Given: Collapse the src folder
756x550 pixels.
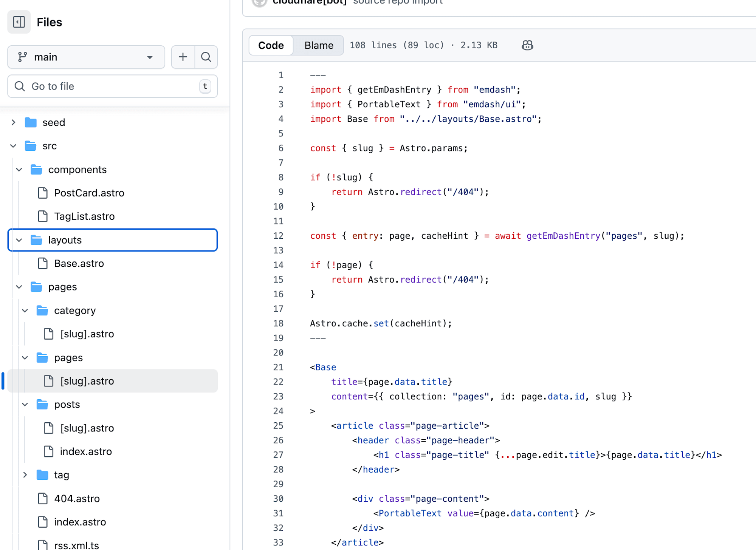Looking at the screenshot, I should [x=13, y=146].
